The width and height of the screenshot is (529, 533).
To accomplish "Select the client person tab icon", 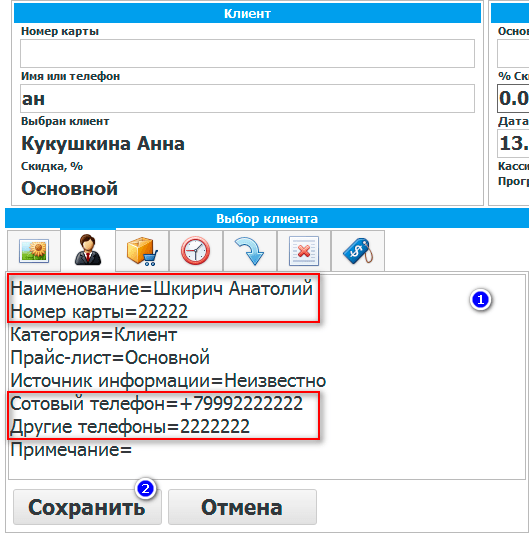I will tap(88, 250).
